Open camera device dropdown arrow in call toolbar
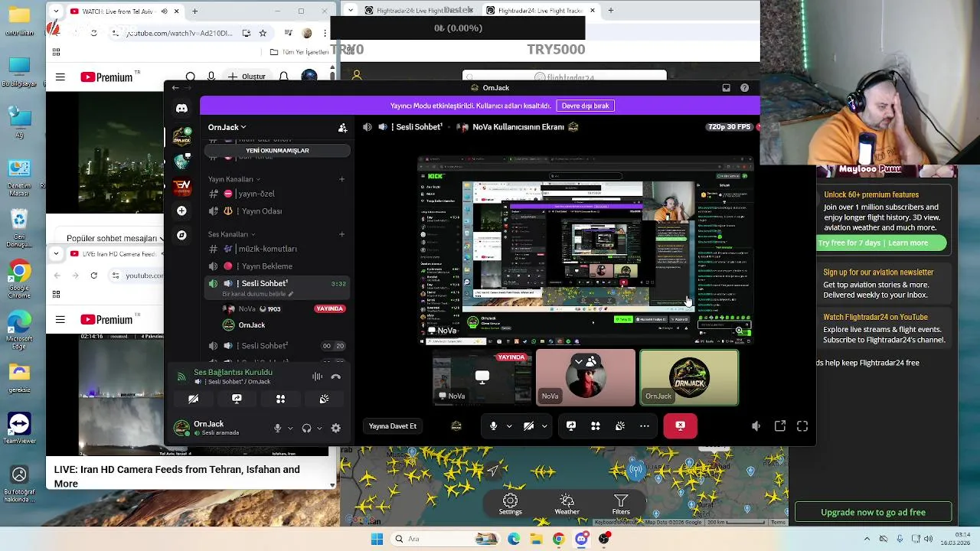The height and width of the screenshot is (551, 980). tap(544, 426)
